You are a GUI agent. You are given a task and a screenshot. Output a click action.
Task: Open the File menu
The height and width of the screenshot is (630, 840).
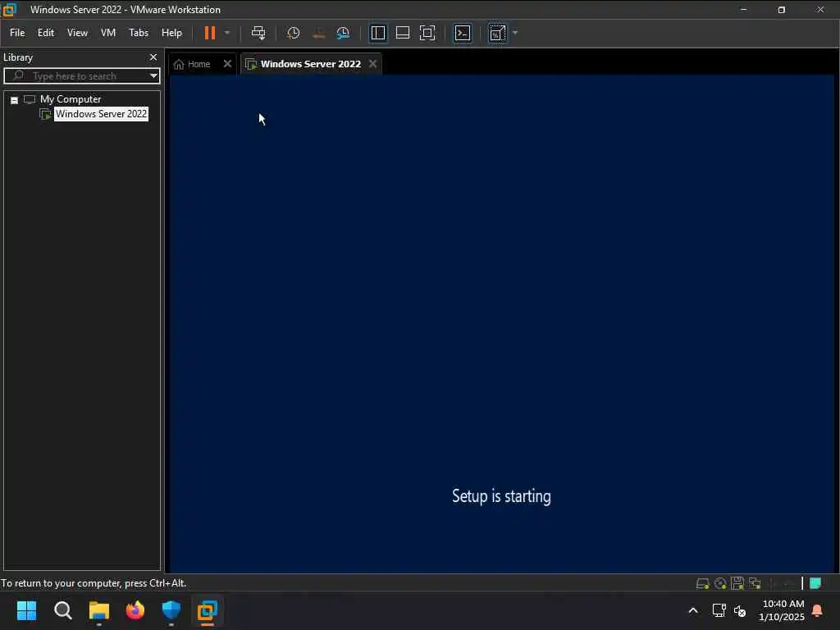point(17,33)
